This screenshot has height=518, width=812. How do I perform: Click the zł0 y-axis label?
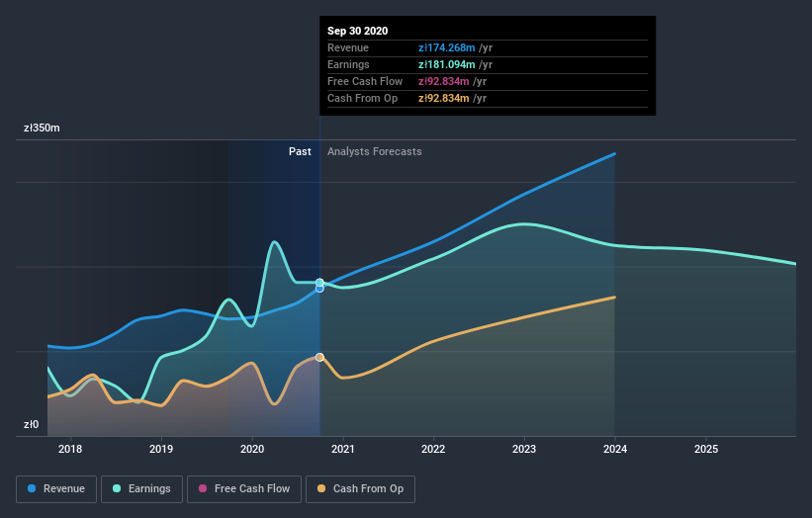[x=31, y=424]
